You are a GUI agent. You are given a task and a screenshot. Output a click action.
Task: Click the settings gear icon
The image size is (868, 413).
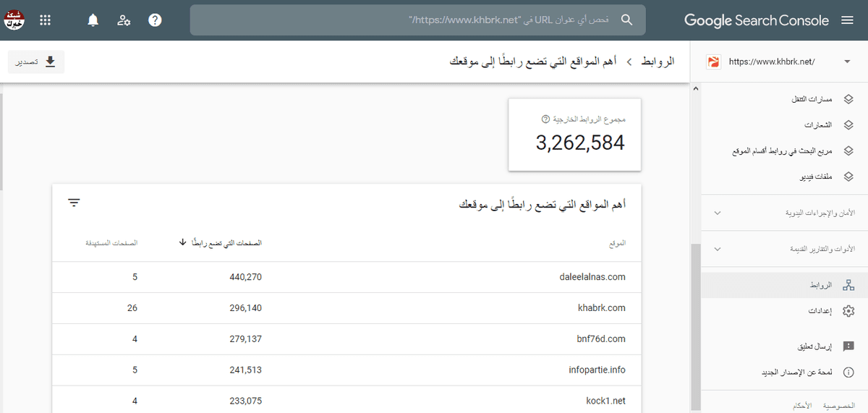pyautogui.click(x=848, y=311)
